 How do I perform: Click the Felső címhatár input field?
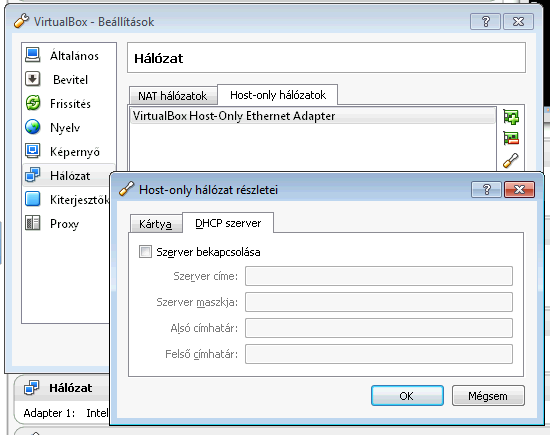379,354
